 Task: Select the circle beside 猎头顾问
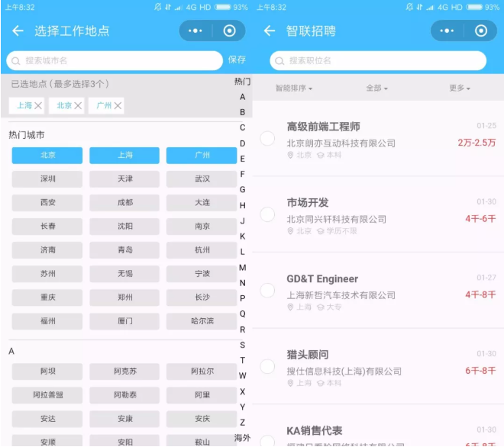click(267, 366)
